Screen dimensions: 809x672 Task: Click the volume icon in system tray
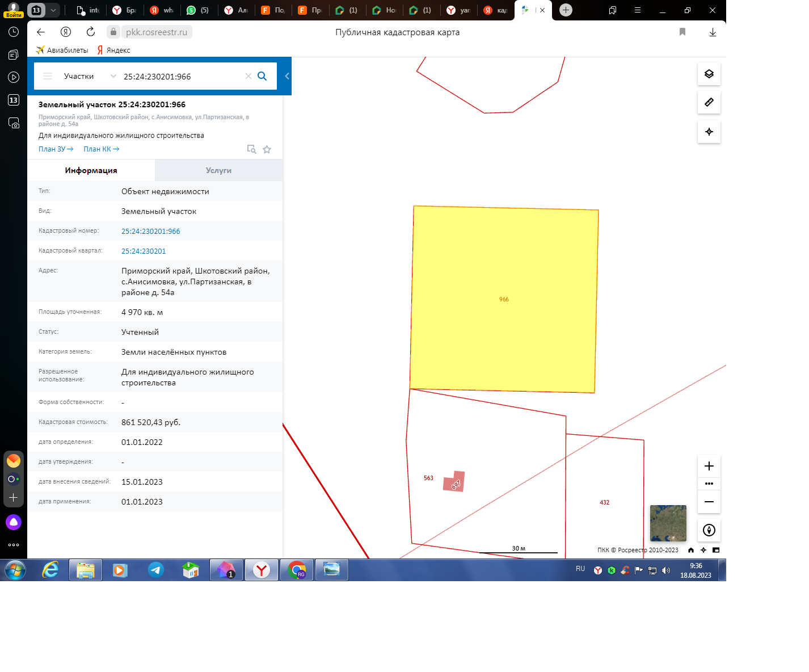(x=666, y=570)
